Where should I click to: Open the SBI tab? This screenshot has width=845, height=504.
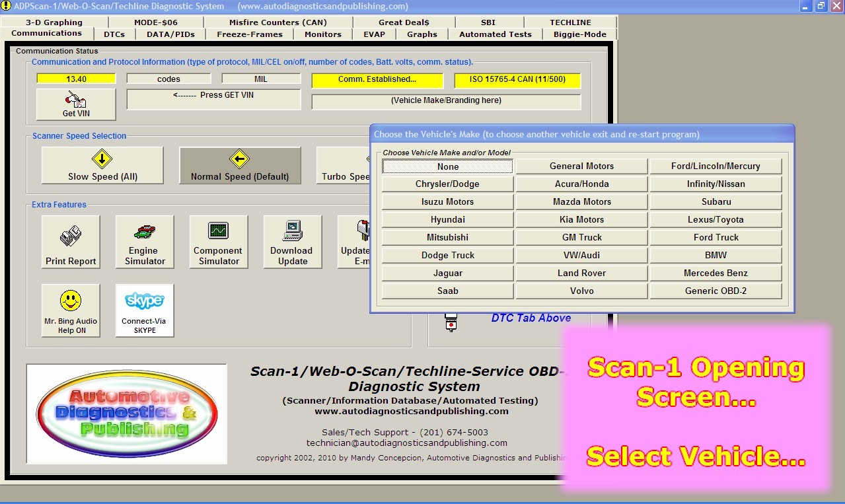tap(488, 22)
